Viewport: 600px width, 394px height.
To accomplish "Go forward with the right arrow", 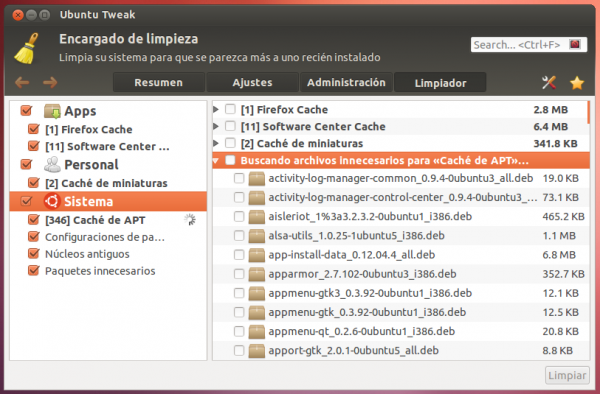I will [50, 82].
